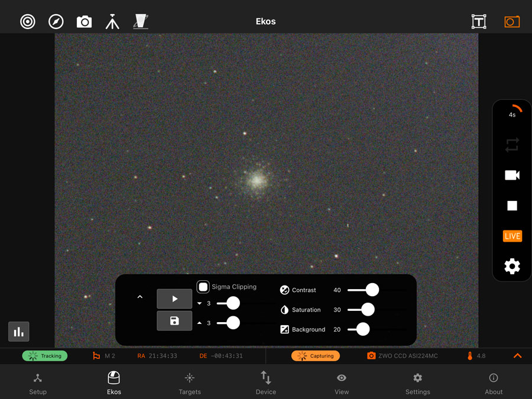The width and height of the screenshot is (532, 399).
Task: Click the text frame annotation icon
Action: click(x=479, y=22)
